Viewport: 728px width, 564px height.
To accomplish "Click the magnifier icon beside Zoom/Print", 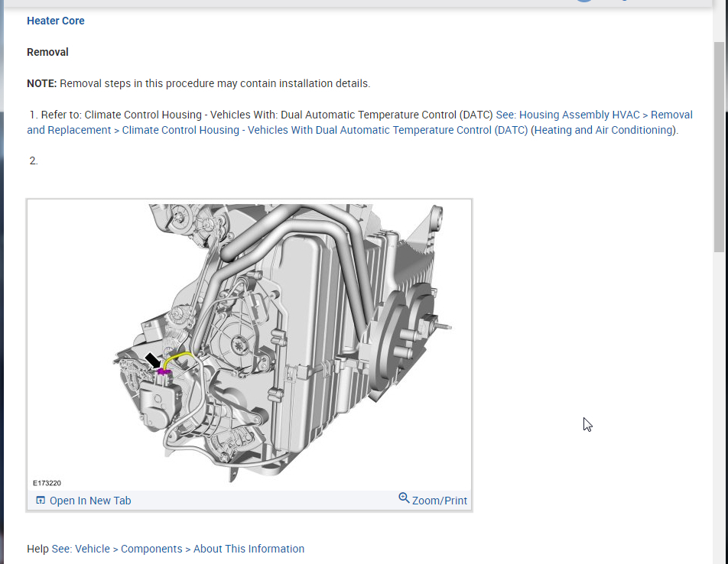I will (x=404, y=498).
